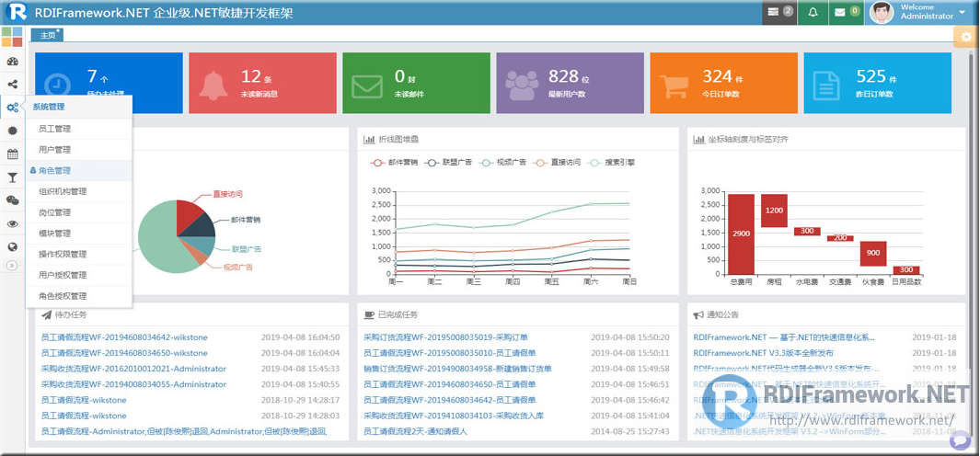
Task: Open 模块管理 menu entry
Action: pos(79,234)
